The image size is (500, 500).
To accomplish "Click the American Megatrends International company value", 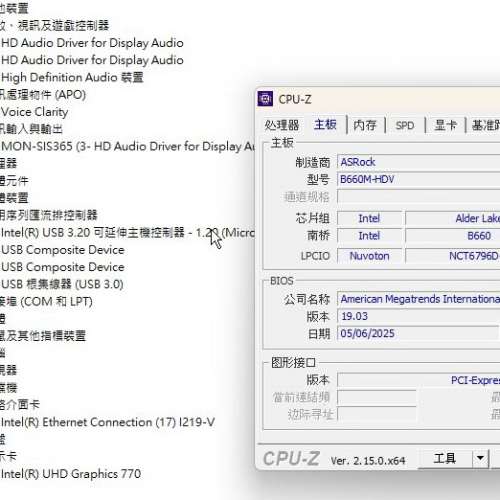I will tap(419, 299).
